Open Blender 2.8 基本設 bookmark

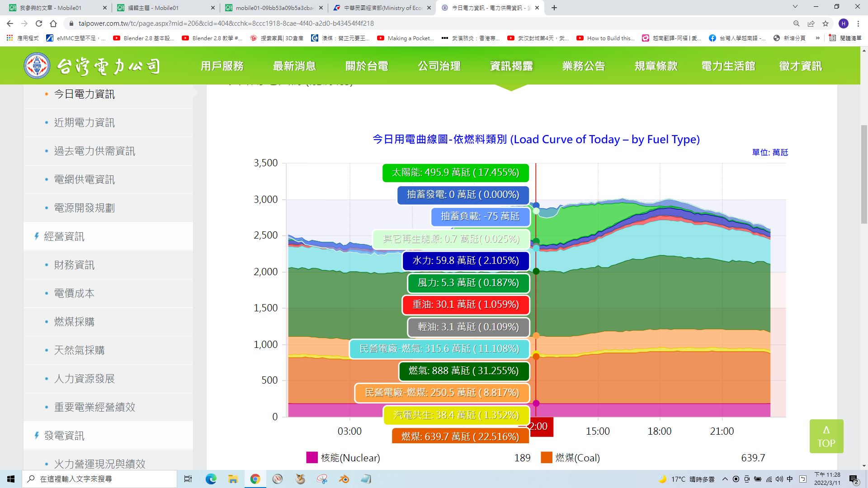[144, 38]
